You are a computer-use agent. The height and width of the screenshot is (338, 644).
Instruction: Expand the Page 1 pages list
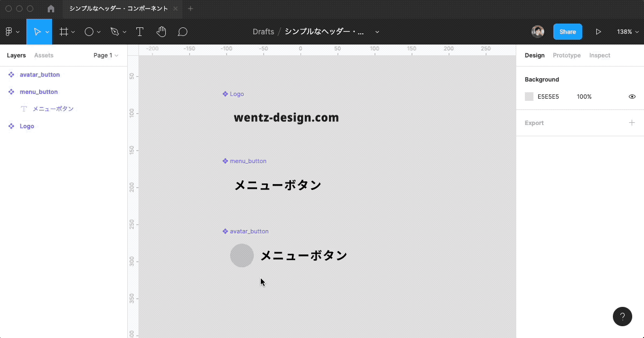tap(106, 55)
